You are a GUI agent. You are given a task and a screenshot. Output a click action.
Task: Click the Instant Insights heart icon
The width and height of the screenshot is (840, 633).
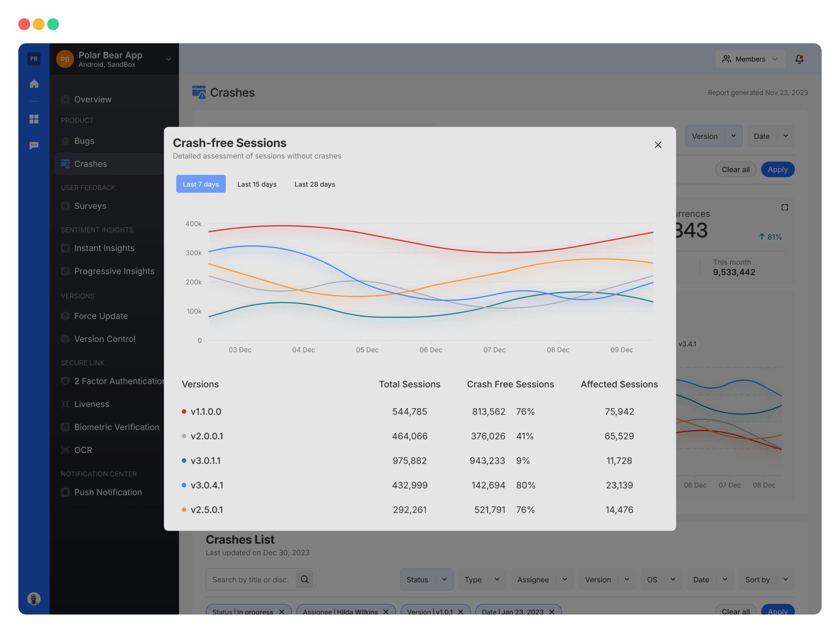(x=65, y=248)
